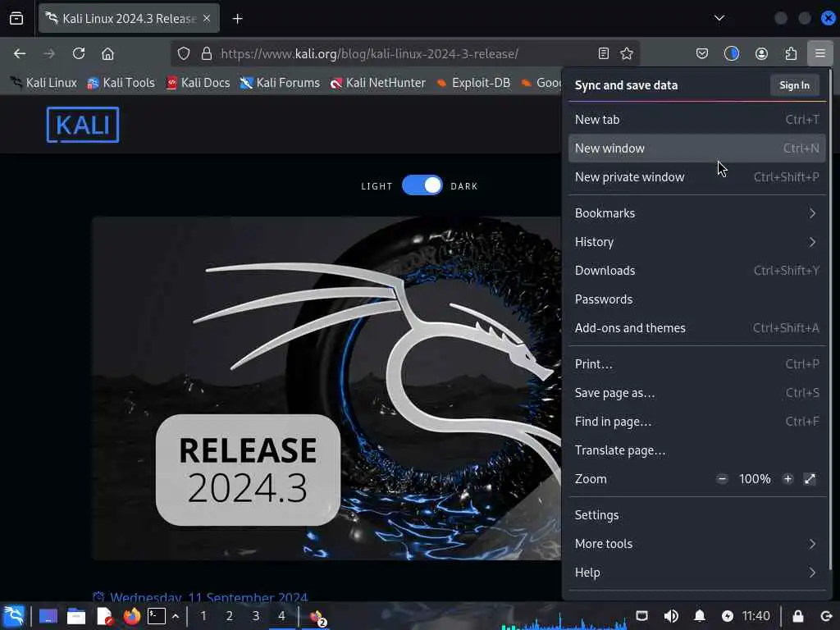Show site security padlock info
This screenshot has height=630, width=840.
207,53
